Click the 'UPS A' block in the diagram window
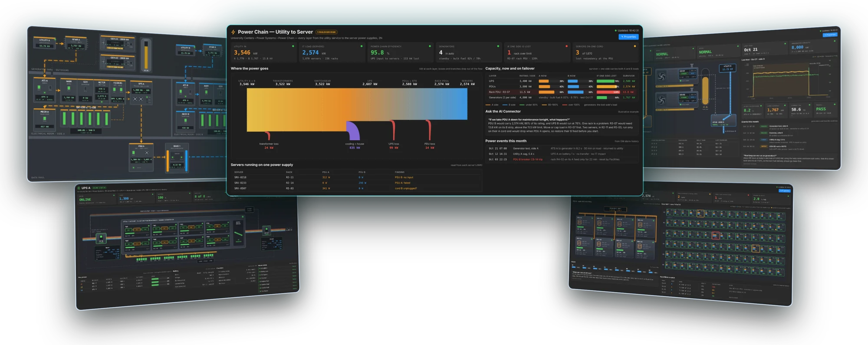Viewport: 868px width, 345px height. tap(141, 92)
